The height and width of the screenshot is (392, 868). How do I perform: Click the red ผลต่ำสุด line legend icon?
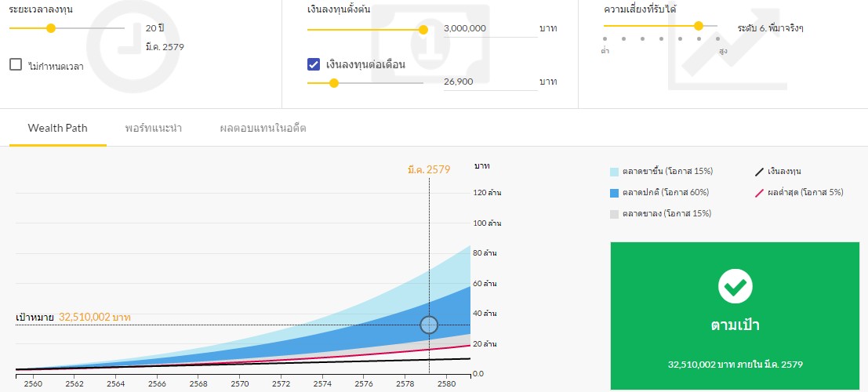[759, 193]
